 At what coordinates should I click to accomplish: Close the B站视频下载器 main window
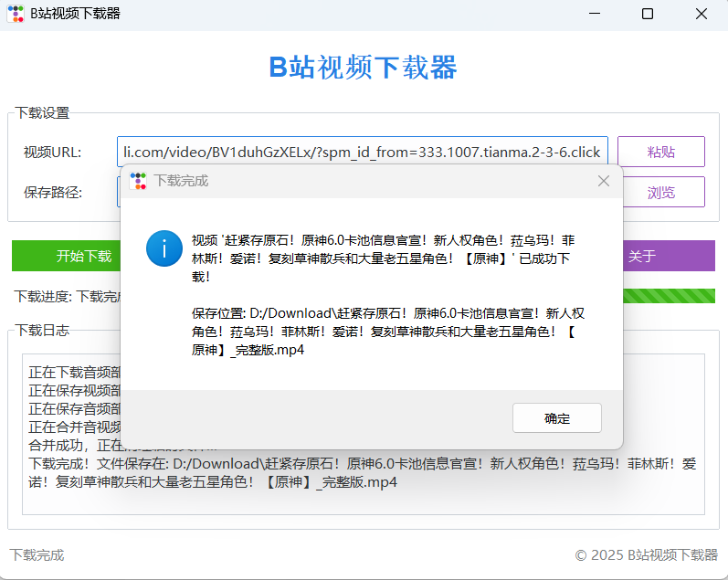(702, 14)
